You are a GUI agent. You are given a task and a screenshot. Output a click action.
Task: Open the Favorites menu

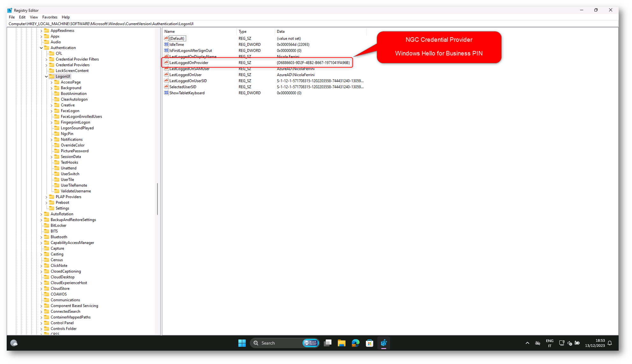point(50,17)
